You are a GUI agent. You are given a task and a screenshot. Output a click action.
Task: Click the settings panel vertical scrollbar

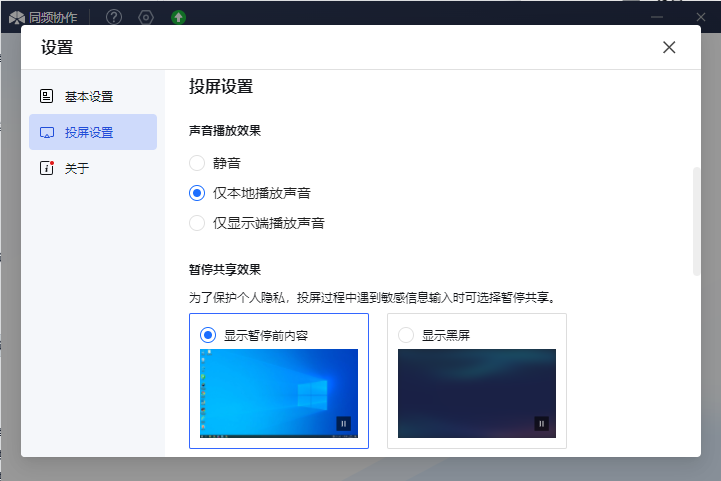696,222
